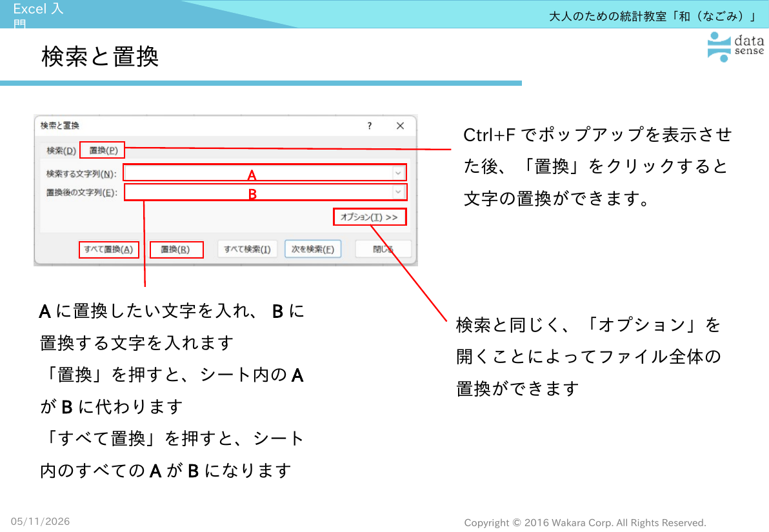Click the 置換(R) button
Viewport: 769px width, 532px height.
tap(175, 249)
